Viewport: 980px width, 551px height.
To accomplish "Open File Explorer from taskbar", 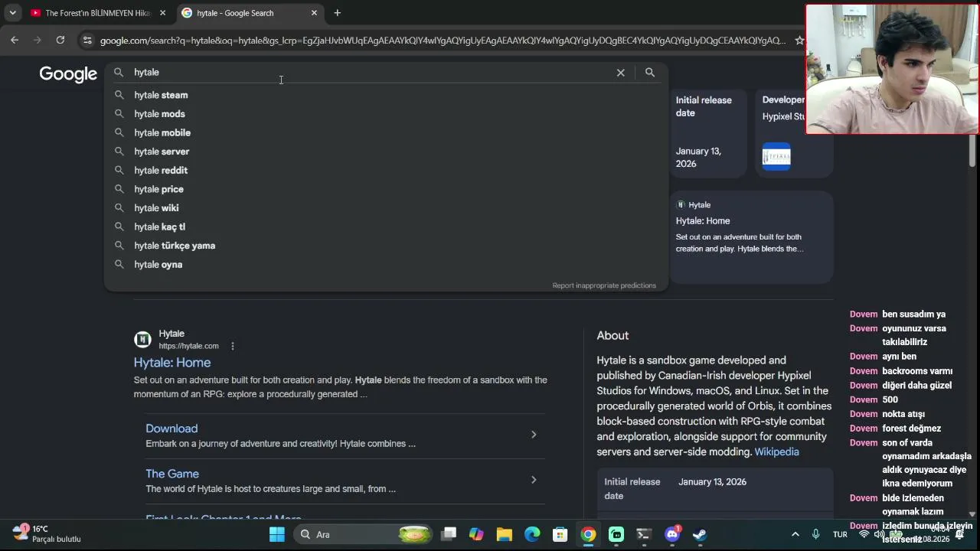I will pyautogui.click(x=504, y=534).
